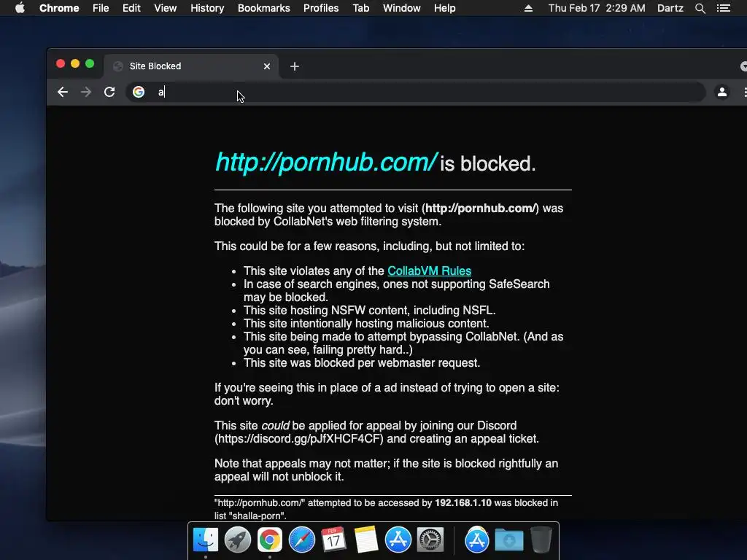Image resolution: width=747 pixels, height=560 pixels.
Task: Open the App Store next to the Notes icon
Action: [x=398, y=540]
